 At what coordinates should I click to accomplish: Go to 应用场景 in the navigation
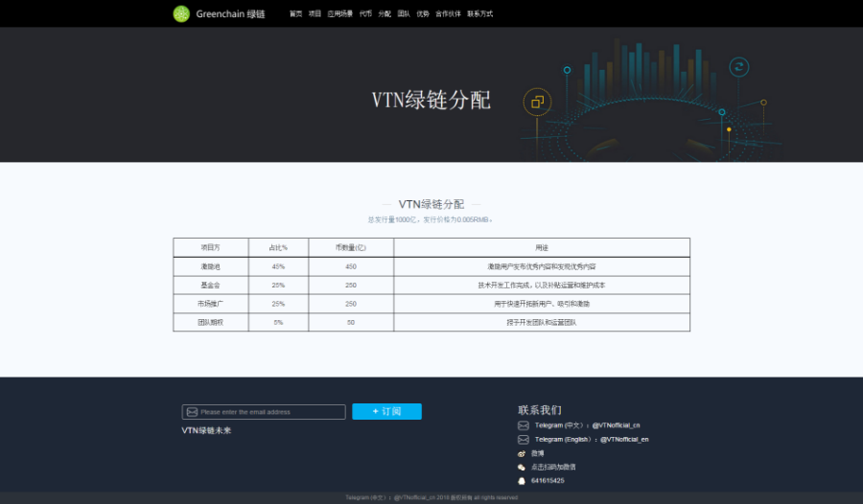click(x=340, y=13)
